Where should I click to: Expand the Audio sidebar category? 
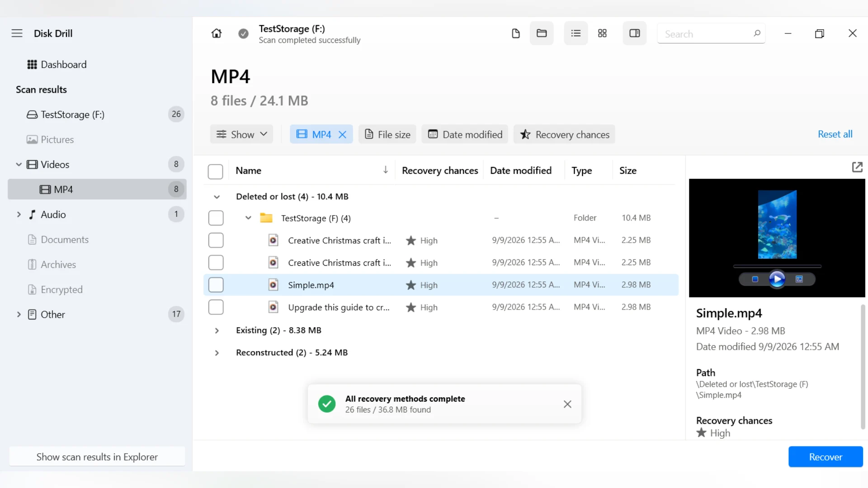tap(19, 214)
